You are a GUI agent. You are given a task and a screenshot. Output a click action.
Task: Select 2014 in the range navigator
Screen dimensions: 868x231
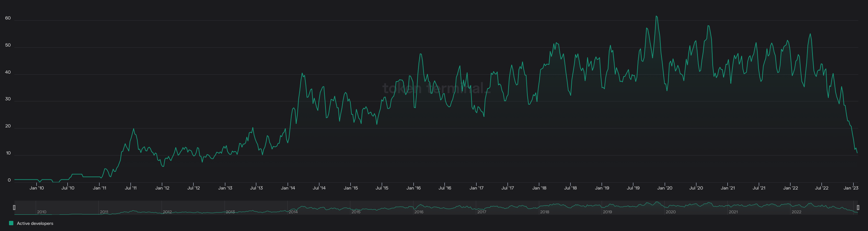[293, 212]
